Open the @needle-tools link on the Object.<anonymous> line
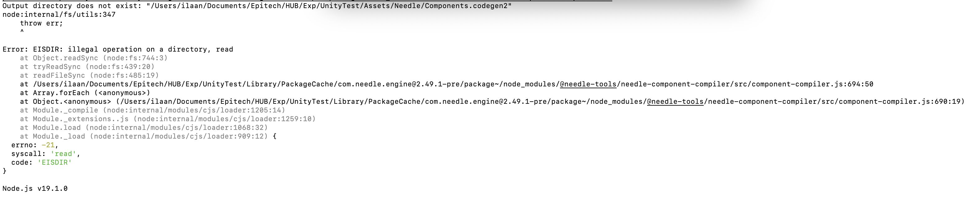980x197 pixels. 675,102
